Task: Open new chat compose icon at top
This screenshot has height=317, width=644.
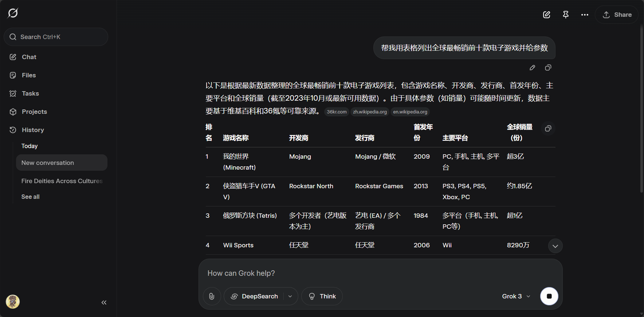Action: (546, 15)
